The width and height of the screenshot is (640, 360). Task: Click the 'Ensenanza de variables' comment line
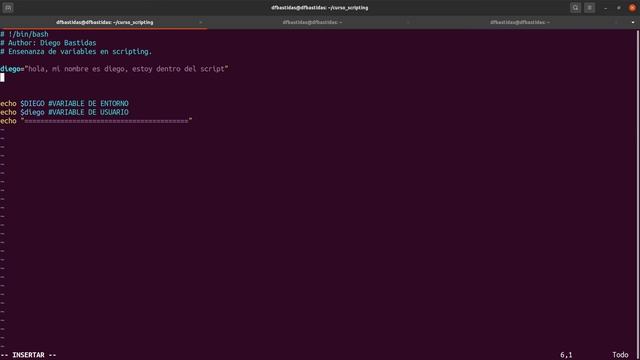76,52
